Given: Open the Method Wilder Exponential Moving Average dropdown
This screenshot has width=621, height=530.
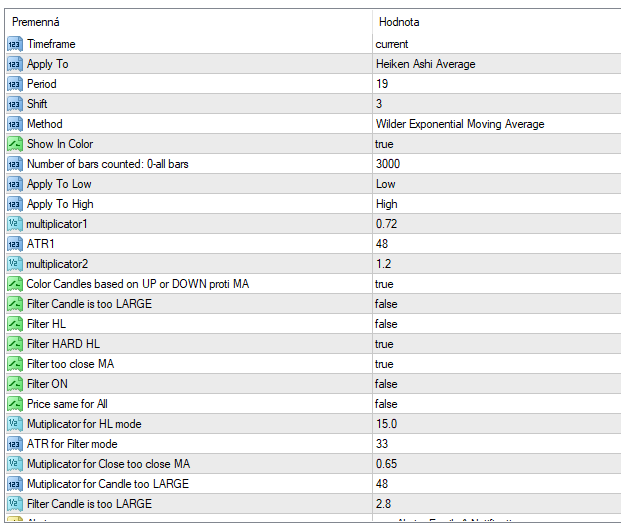Looking at the screenshot, I should tap(460, 124).
